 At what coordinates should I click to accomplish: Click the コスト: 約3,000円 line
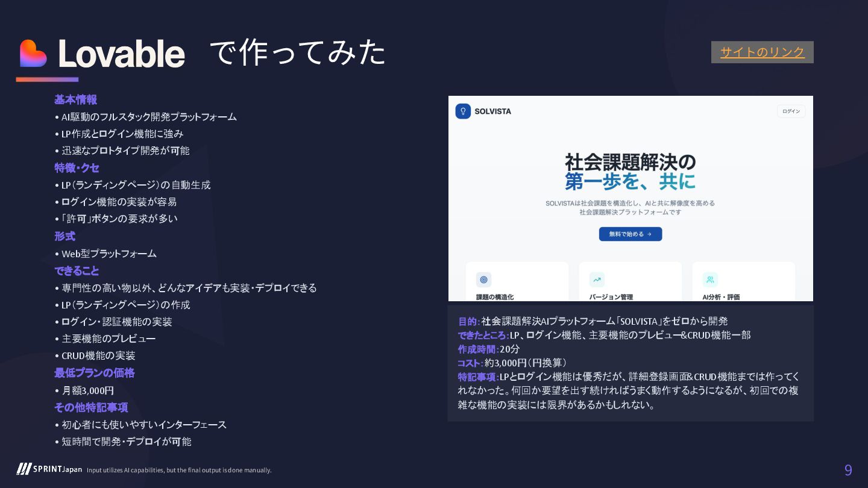click(512, 363)
